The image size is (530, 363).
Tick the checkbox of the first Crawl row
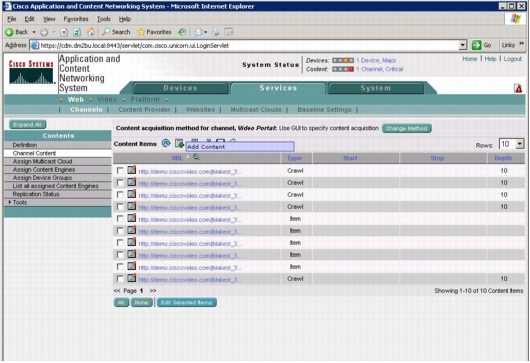point(120,170)
